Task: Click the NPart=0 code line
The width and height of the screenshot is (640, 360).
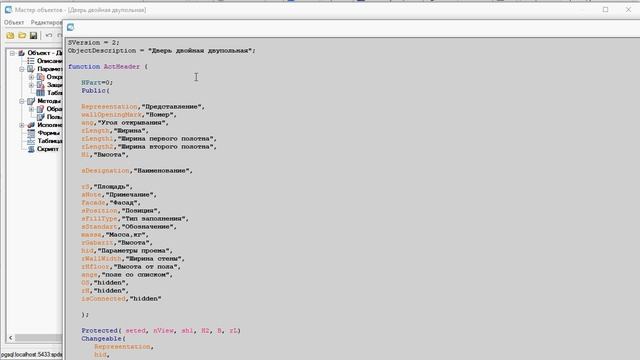Action: pyautogui.click(x=97, y=82)
